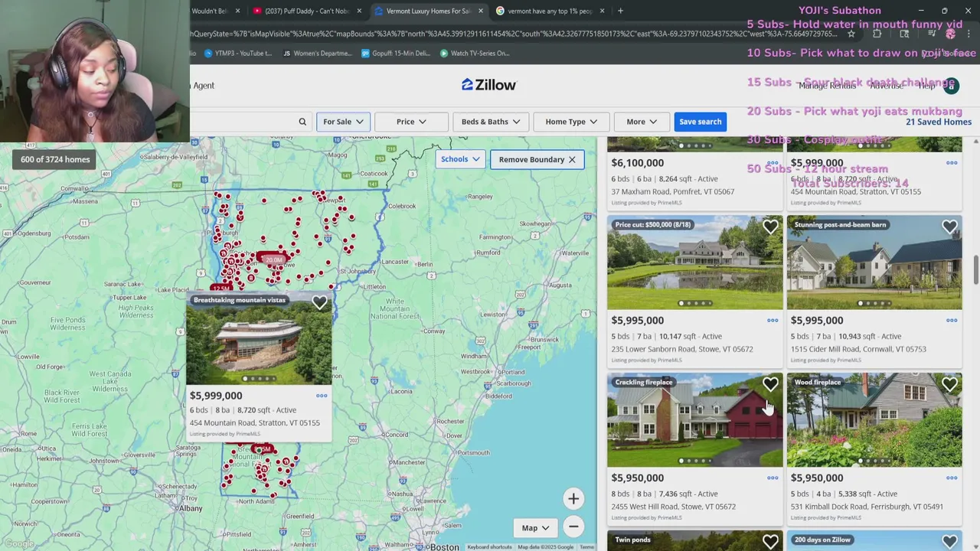Open the 235 Lower Sanborn Road house photo
Image resolution: width=980 pixels, height=551 pixels.
click(694, 262)
